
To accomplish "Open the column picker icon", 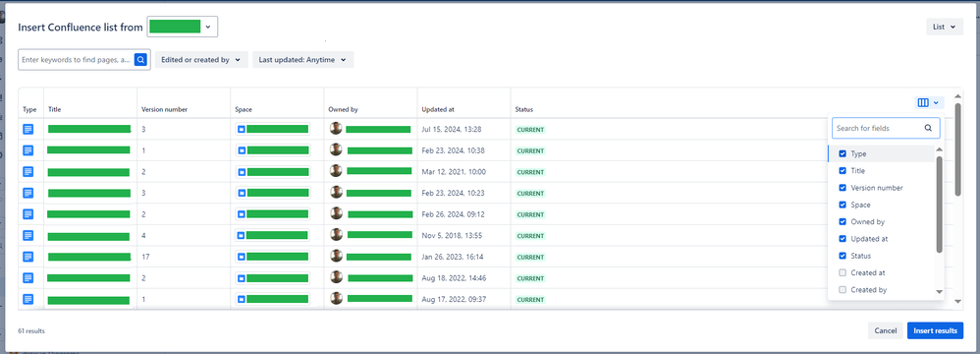I will click(922, 102).
